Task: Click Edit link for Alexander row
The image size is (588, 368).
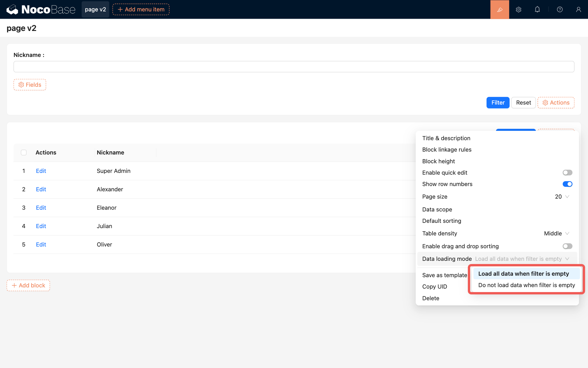Action: 41,189
